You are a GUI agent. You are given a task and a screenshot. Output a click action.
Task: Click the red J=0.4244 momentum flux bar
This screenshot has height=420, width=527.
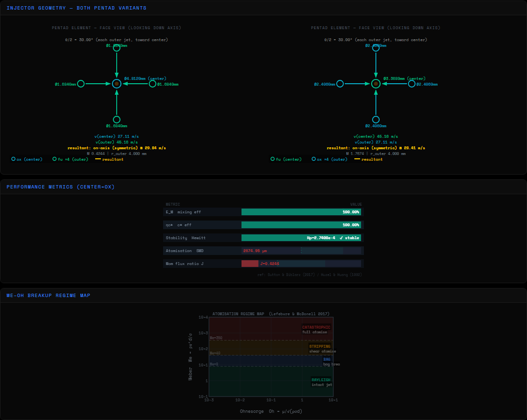(x=250, y=264)
